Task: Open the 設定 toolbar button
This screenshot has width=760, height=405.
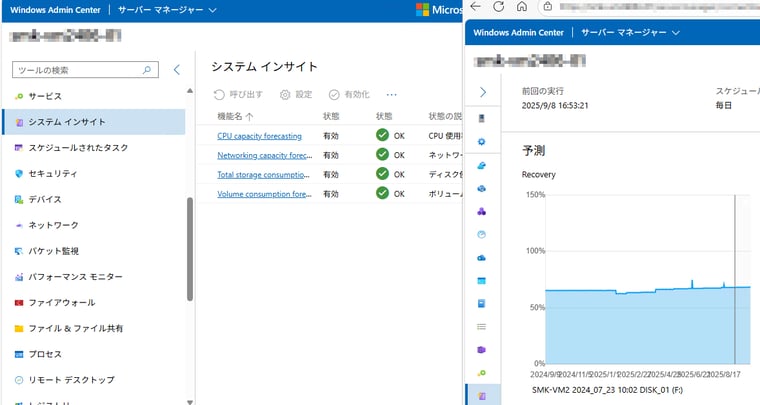Action: pyautogui.click(x=296, y=94)
